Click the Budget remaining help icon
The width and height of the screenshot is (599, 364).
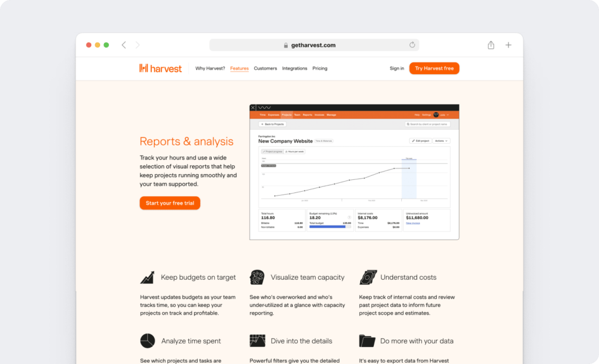pos(349,217)
